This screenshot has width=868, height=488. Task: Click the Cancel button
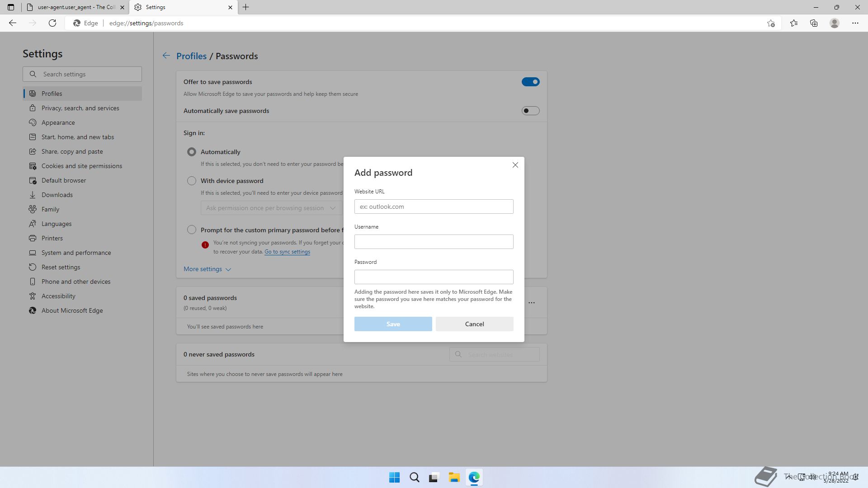click(x=474, y=324)
